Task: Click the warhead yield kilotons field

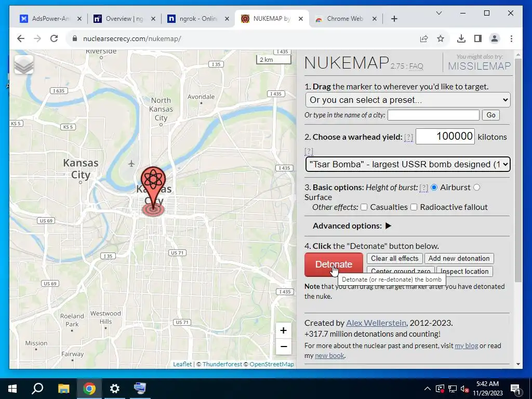Action: click(x=445, y=137)
